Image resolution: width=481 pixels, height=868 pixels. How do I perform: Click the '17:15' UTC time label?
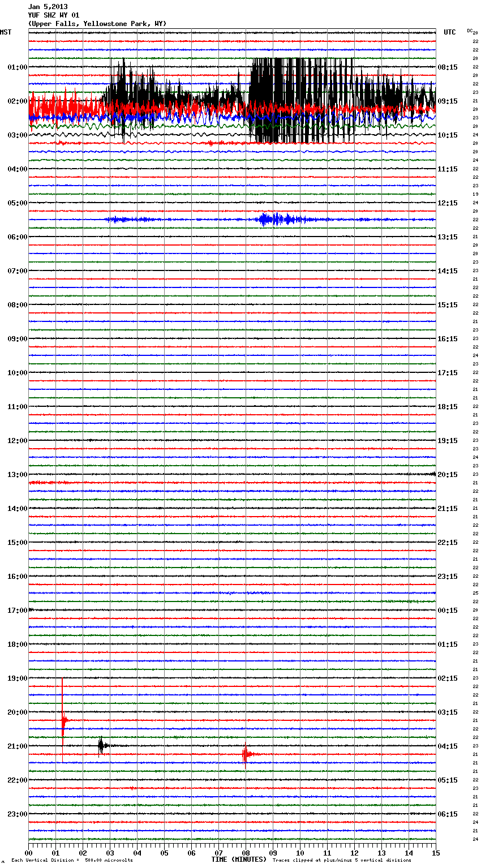(448, 373)
